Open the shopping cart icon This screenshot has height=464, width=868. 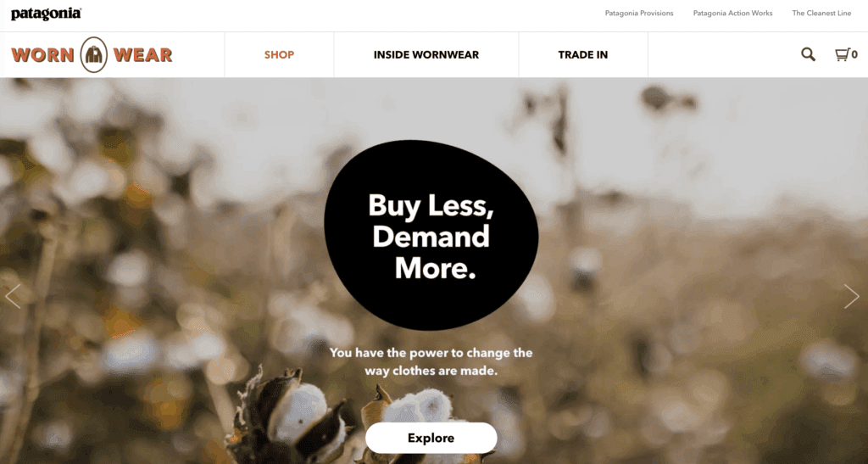(843, 54)
